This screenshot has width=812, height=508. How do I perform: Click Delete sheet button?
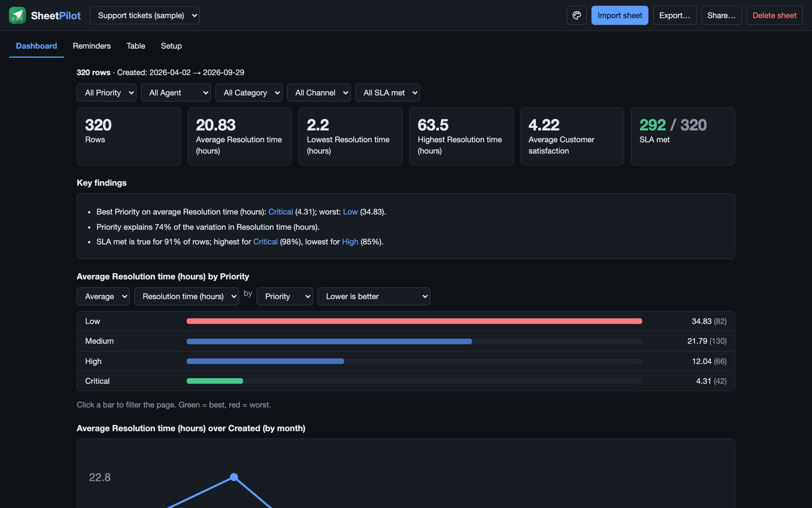[774, 15]
